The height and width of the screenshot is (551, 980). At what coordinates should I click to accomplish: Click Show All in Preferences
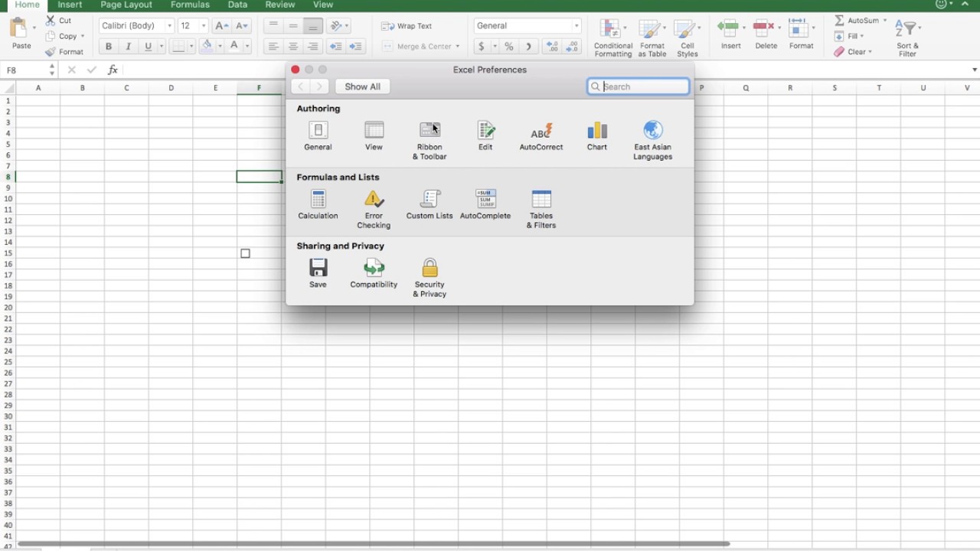click(x=362, y=86)
